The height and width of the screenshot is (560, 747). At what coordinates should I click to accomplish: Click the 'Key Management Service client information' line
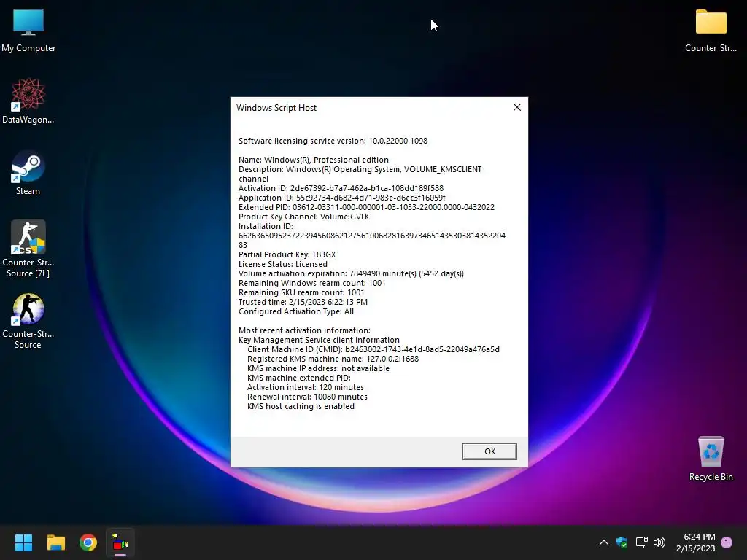tap(320, 340)
